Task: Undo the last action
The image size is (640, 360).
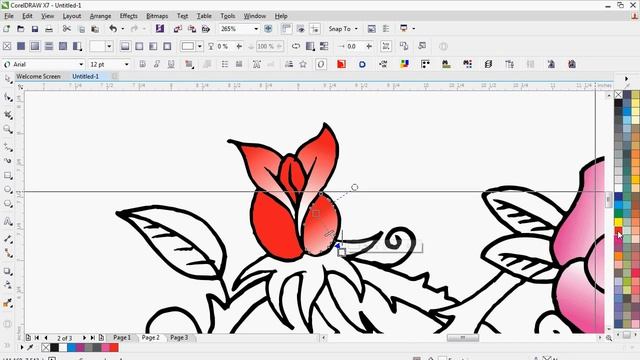Action: [x=113, y=29]
